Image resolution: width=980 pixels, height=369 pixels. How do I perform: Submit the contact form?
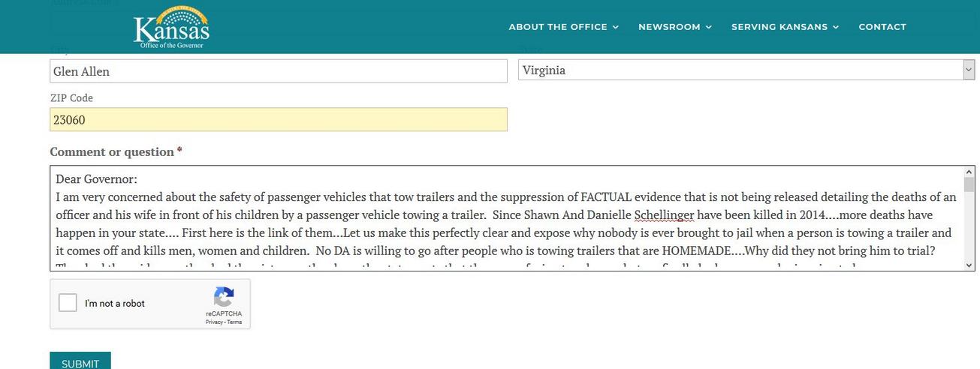(80, 362)
